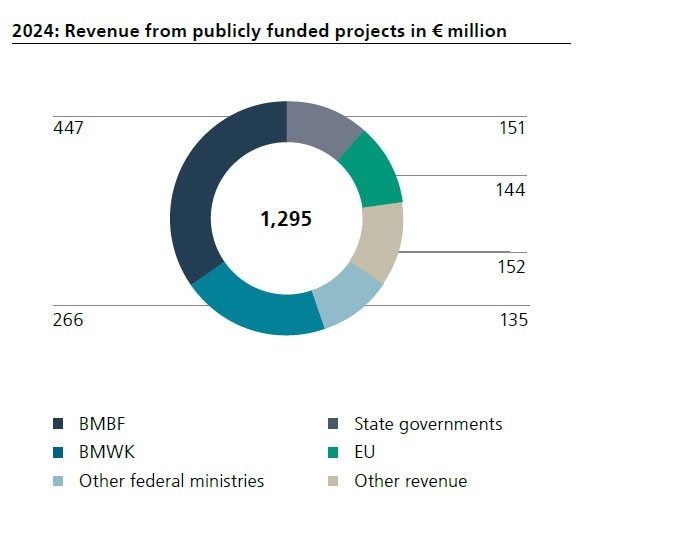
Task: Select the 151 value label
Action: [x=511, y=128]
